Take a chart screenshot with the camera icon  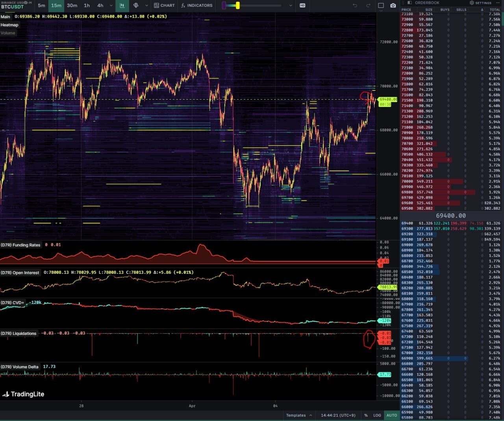click(393, 6)
